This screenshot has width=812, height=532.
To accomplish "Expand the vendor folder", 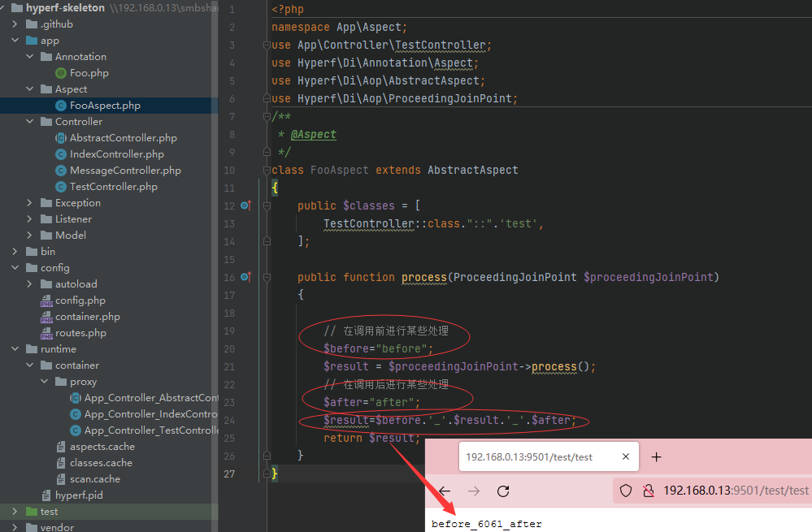I will pyautogui.click(x=15, y=527).
